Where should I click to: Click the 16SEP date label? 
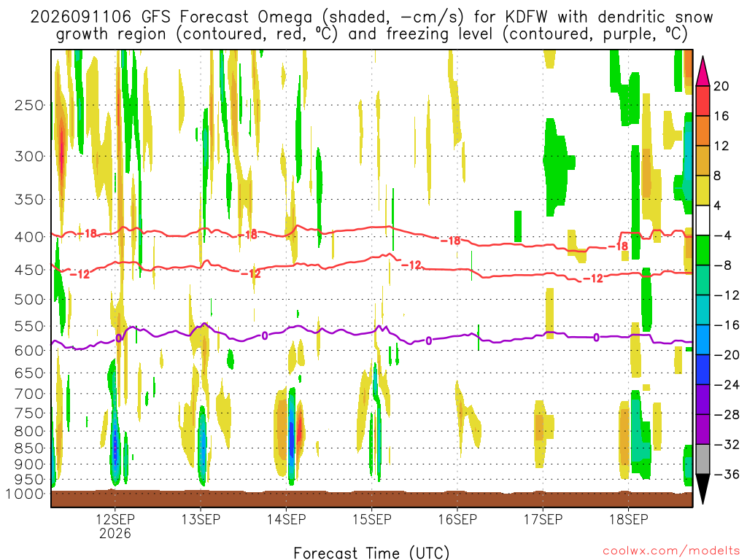click(x=458, y=519)
